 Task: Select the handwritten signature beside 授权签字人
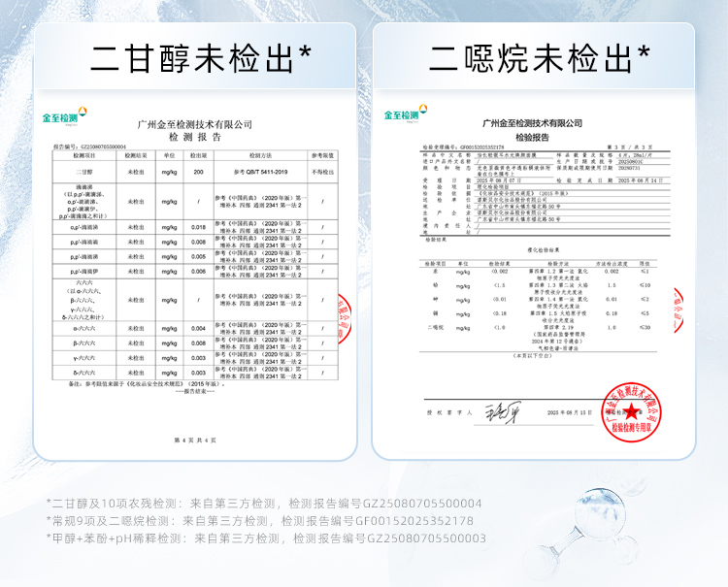pyautogui.click(x=503, y=412)
